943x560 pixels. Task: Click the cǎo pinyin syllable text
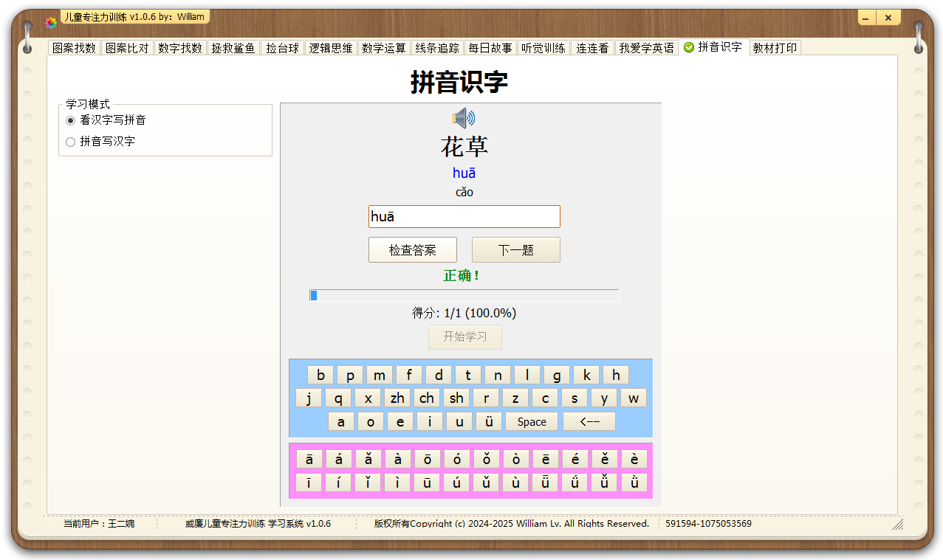[464, 193]
